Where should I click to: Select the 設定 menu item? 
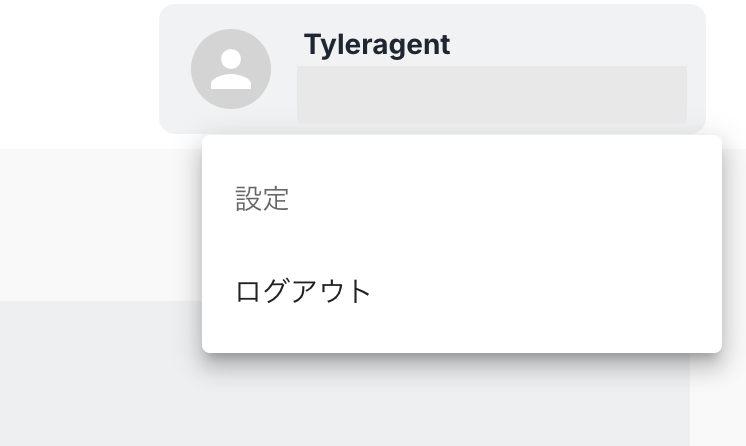[262, 199]
